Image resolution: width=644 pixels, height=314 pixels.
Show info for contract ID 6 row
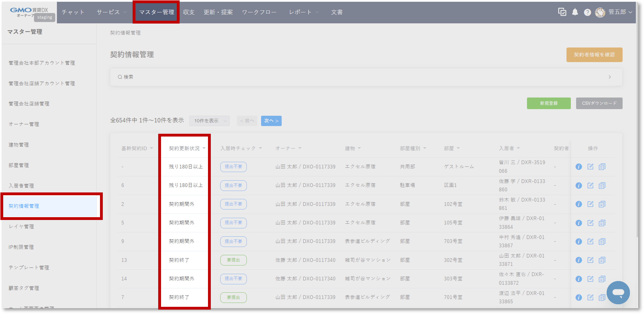(x=579, y=185)
